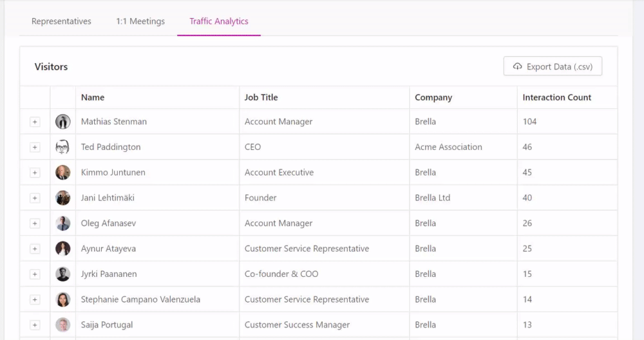Expand the Mathias Stenman row
Viewport: 644px width, 340px height.
35,122
